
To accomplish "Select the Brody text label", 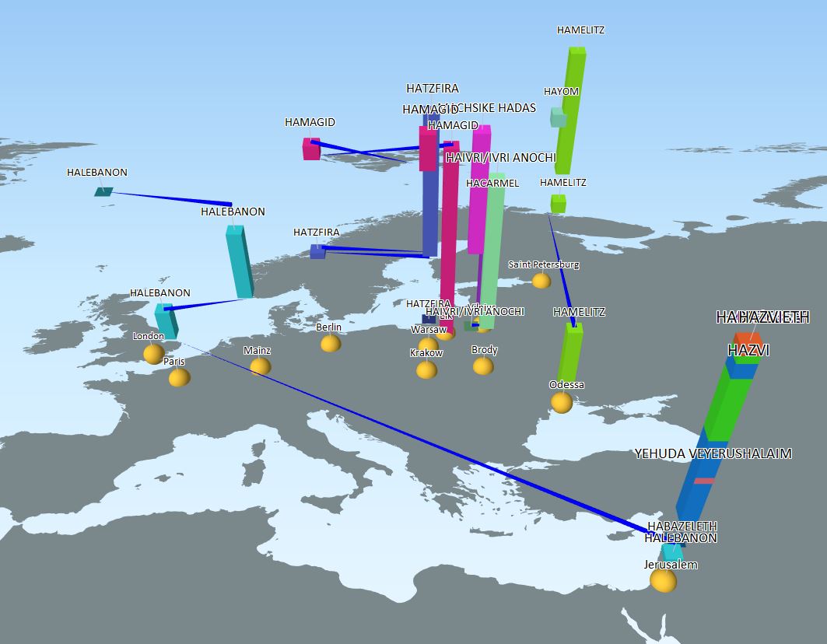I will tap(484, 350).
